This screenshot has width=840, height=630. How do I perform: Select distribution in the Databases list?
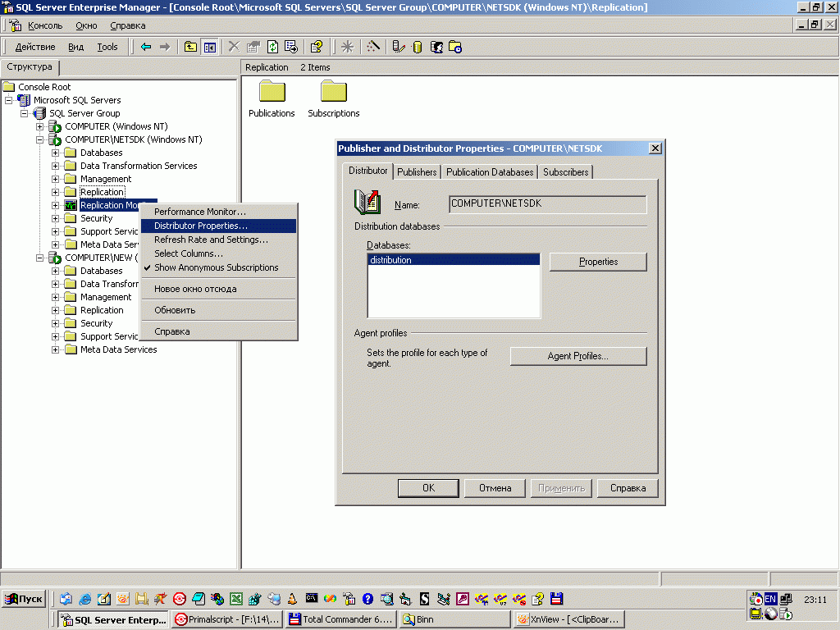(454, 260)
